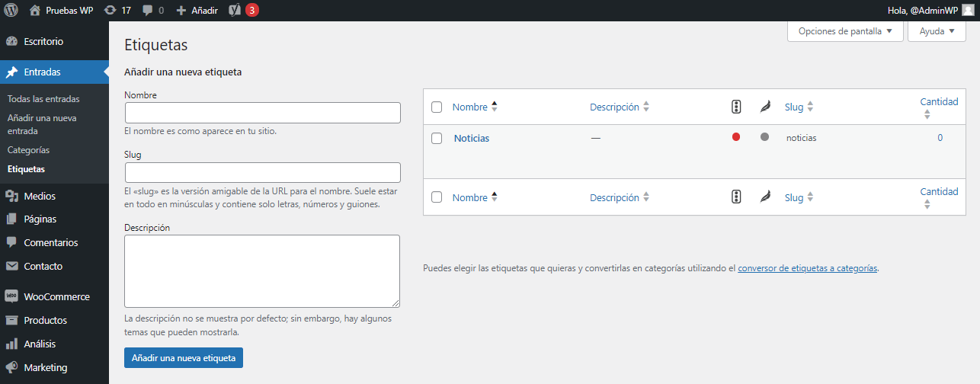Open conversor de etiquetas a categorías link
The height and width of the screenshot is (384, 980).
(808, 268)
